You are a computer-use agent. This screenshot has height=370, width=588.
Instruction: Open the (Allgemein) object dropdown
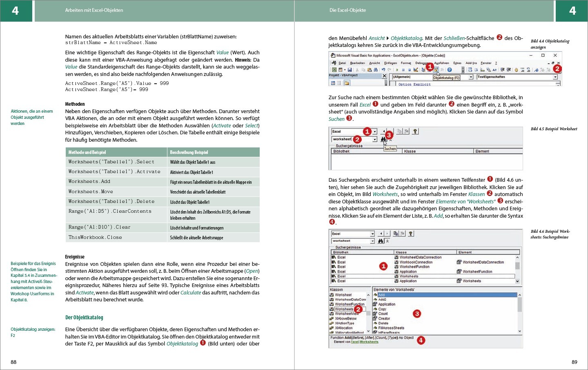point(471,77)
